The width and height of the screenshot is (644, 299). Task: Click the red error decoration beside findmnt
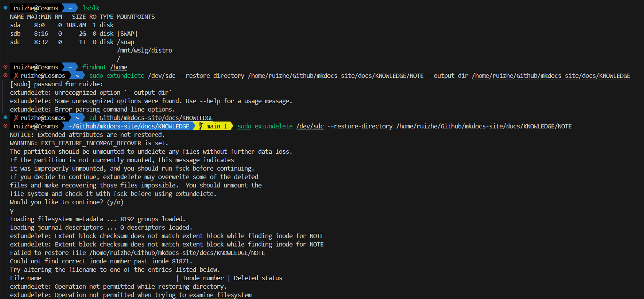[5, 67]
